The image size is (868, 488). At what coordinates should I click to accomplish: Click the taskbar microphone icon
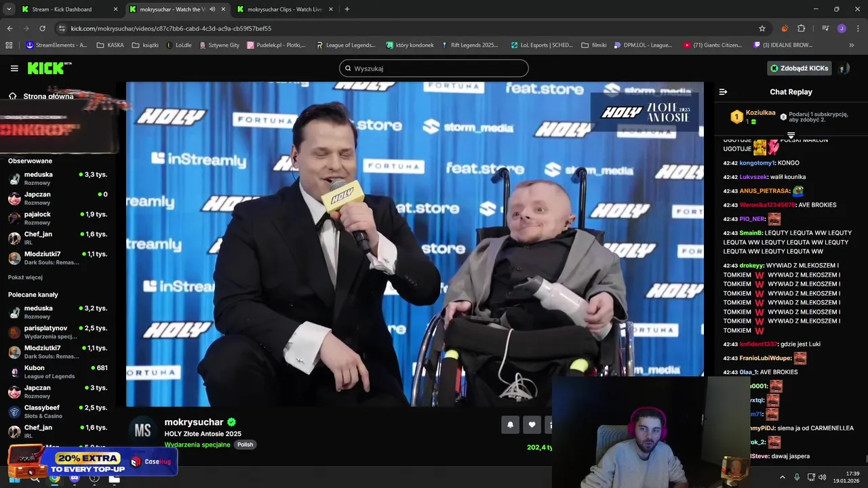[797, 477]
